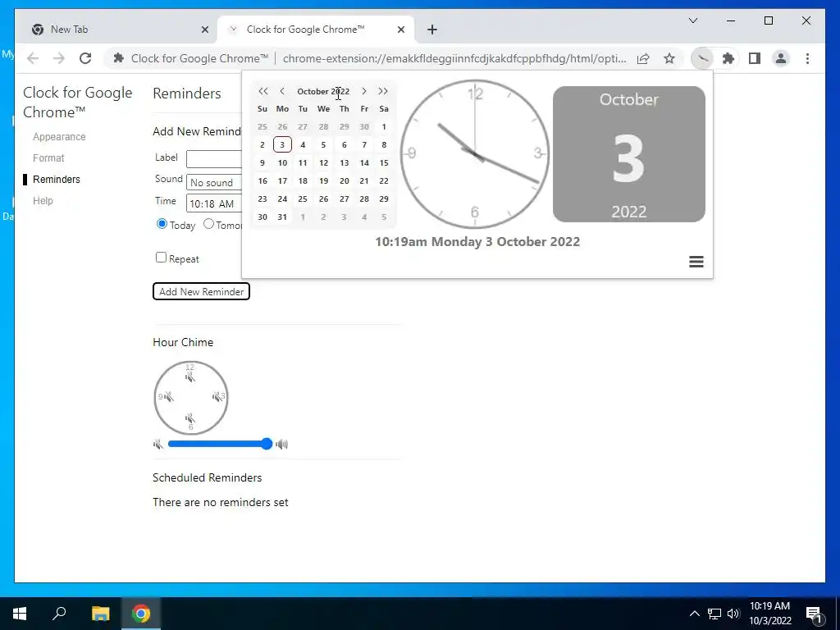Screen dimensions: 840x630
Task: Go to next month in calendar
Action: click(364, 92)
